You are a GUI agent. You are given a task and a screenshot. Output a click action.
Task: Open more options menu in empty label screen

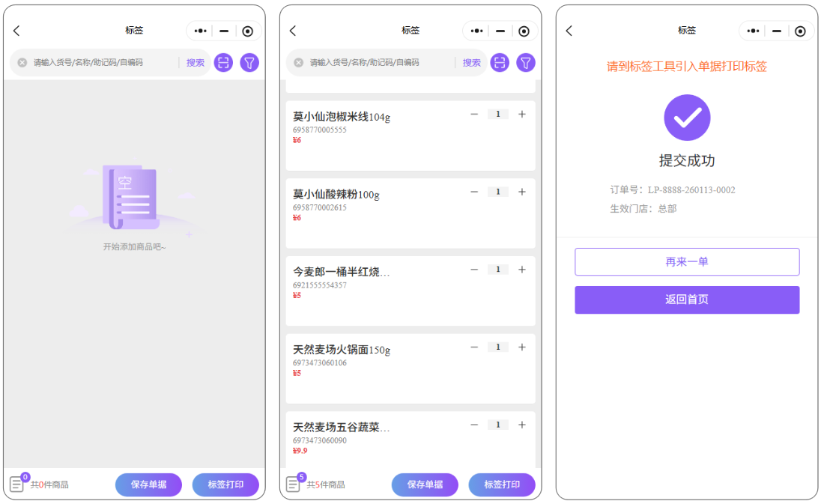[201, 31]
